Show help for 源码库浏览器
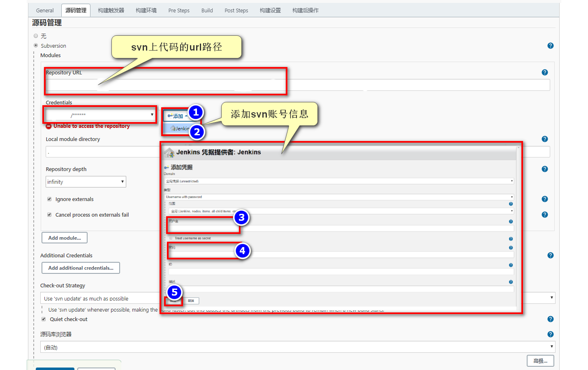Viewport: 588px width, 370px height. [x=550, y=334]
